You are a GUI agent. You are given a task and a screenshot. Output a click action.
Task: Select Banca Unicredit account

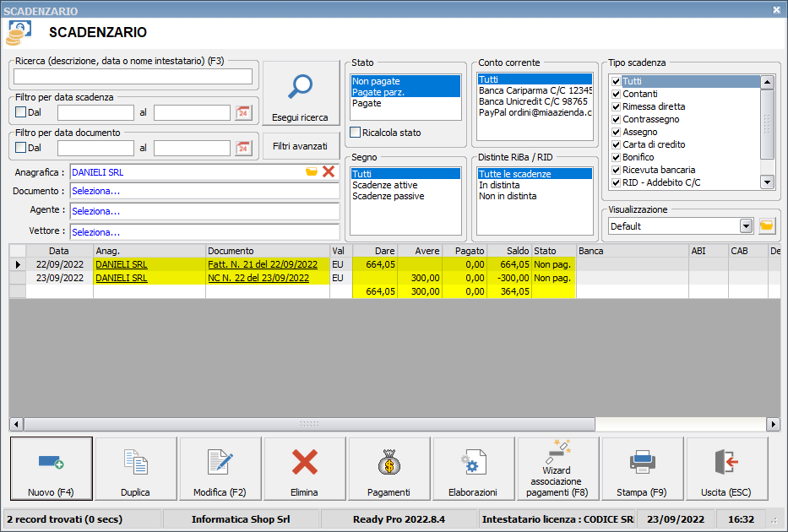[535, 101]
